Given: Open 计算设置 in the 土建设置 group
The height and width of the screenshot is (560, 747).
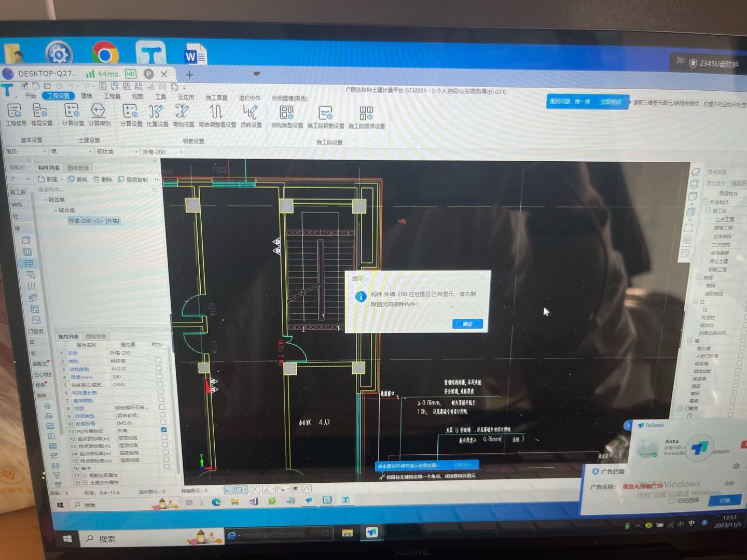Looking at the screenshot, I should tap(73, 115).
